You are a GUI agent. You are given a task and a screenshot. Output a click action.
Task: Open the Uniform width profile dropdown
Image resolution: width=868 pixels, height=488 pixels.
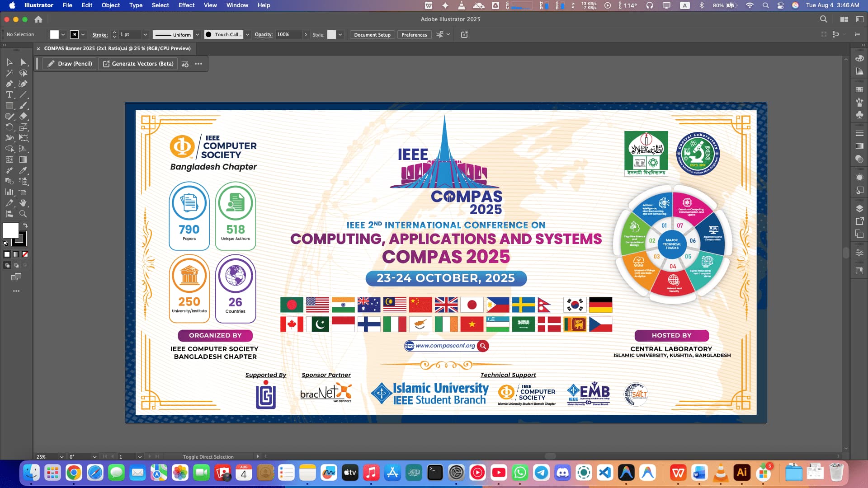[x=197, y=35]
